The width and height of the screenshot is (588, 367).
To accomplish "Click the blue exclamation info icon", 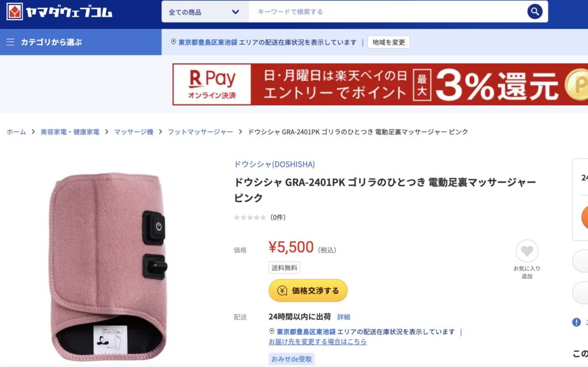I will 577,322.
